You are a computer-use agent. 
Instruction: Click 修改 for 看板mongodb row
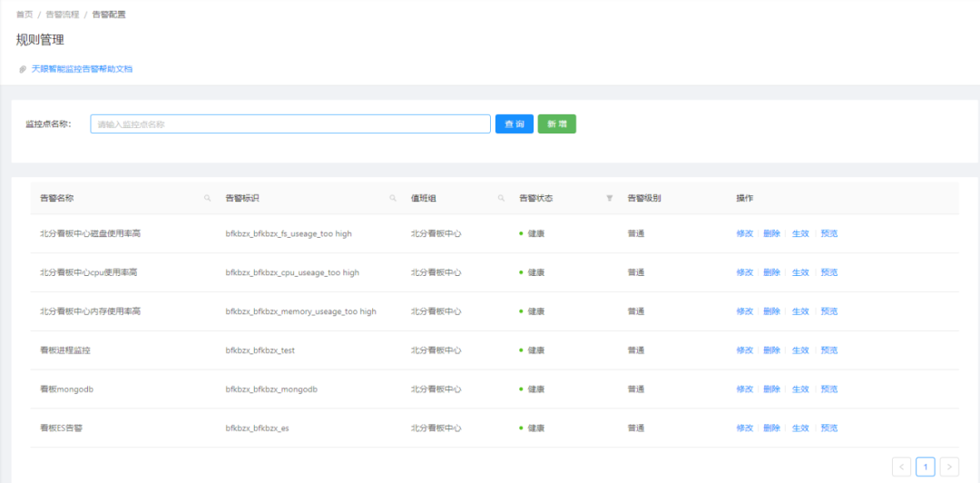click(x=744, y=389)
